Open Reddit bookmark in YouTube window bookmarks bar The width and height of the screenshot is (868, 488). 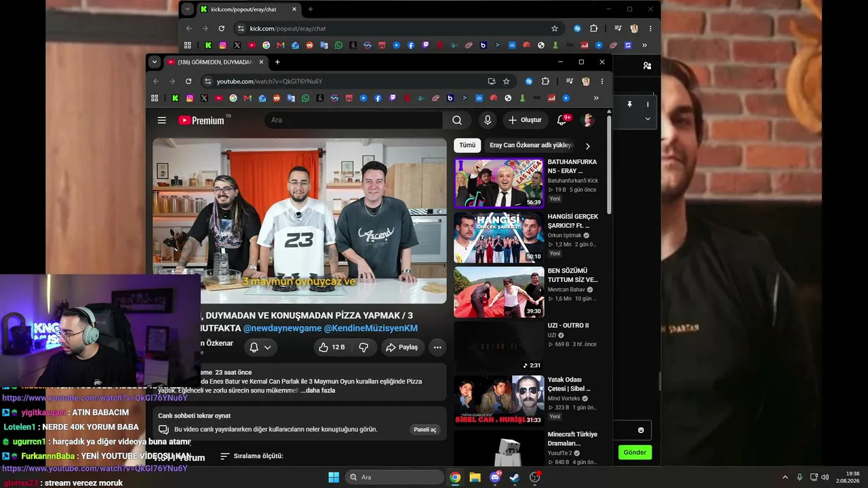tap(277, 98)
